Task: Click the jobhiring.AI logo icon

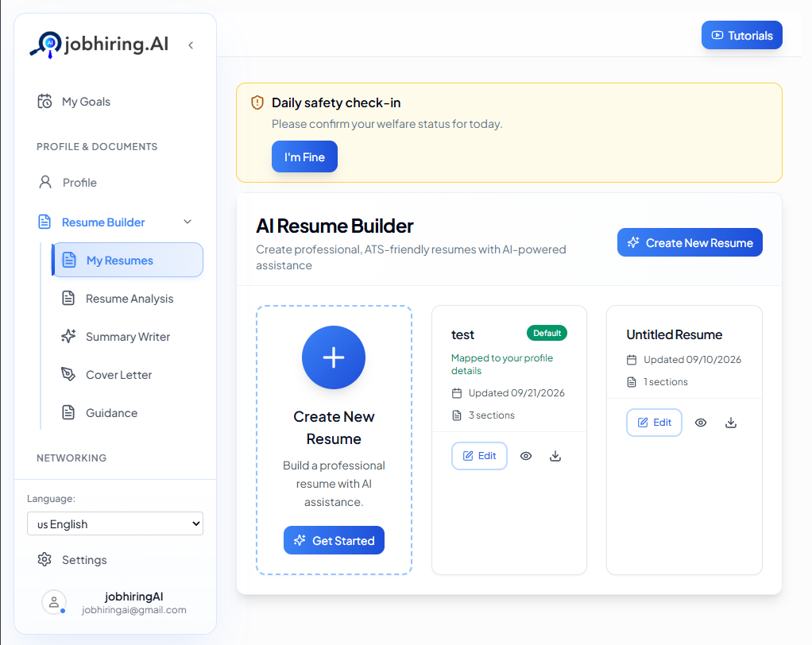Action: pyautogui.click(x=45, y=44)
